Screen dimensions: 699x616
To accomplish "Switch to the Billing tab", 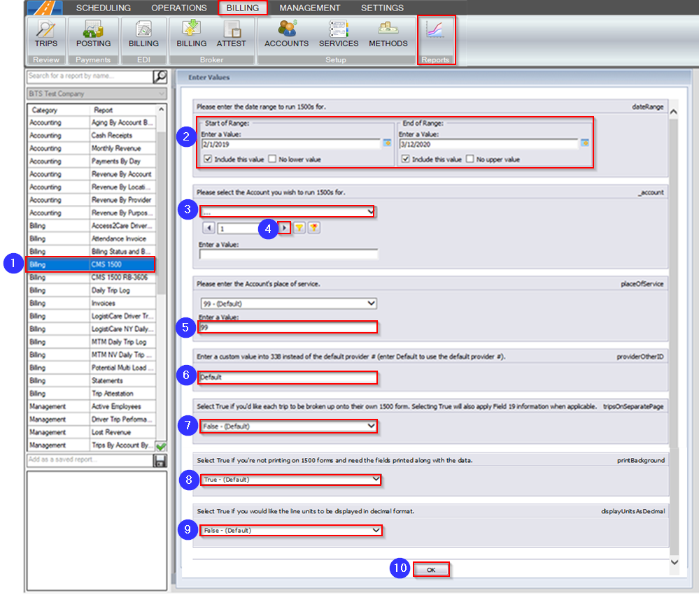I will point(243,8).
